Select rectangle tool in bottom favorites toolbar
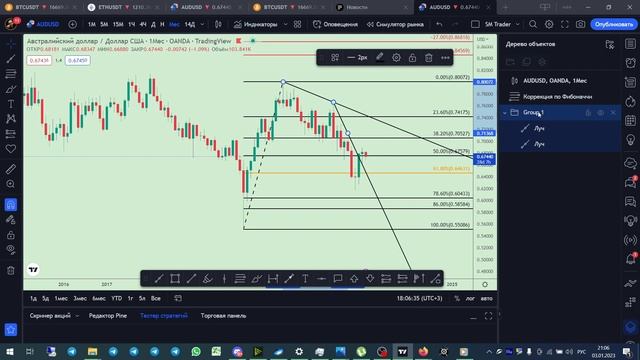Screen dimensions: 640x360 click(175, 279)
